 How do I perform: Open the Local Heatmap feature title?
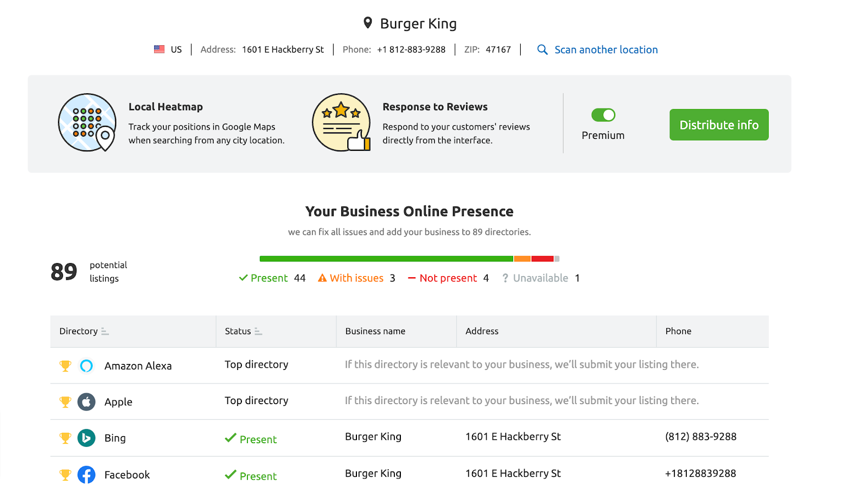(165, 107)
